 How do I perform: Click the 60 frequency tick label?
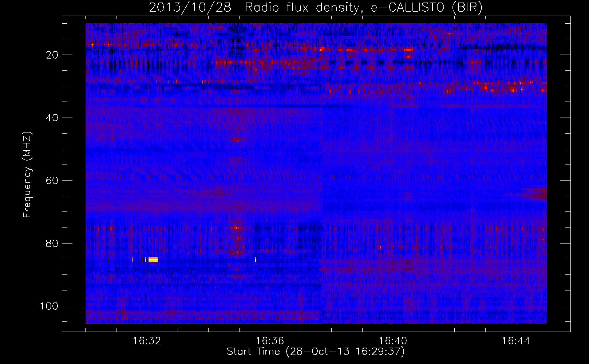52,181
